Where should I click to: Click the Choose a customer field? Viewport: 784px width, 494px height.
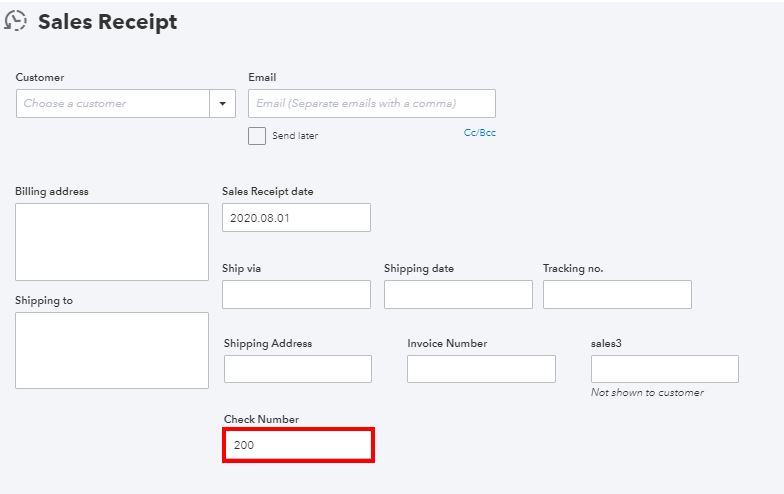112,104
